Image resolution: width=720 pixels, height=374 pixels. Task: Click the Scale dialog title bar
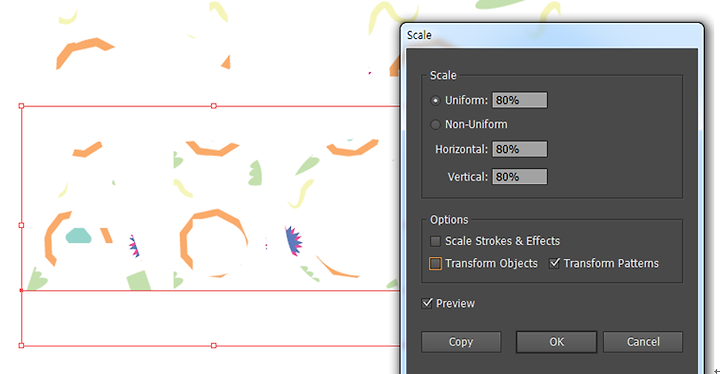click(x=551, y=35)
